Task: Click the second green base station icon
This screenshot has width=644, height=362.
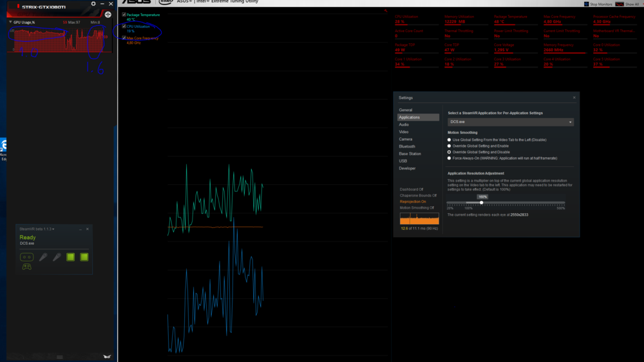Action: [84, 257]
